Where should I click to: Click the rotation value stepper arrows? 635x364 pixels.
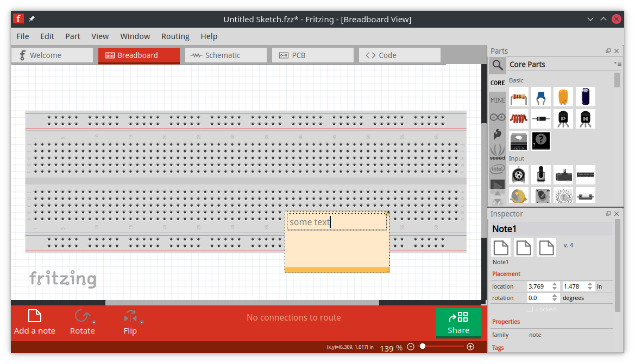click(555, 298)
